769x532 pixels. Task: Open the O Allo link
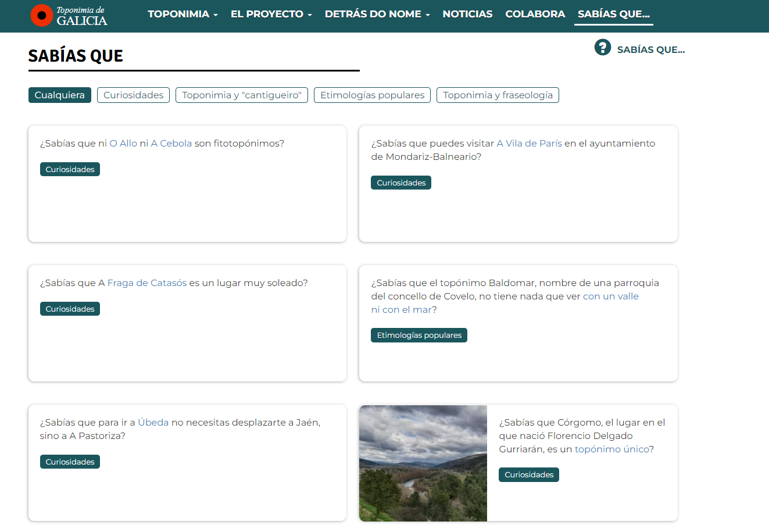[x=123, y=144]
